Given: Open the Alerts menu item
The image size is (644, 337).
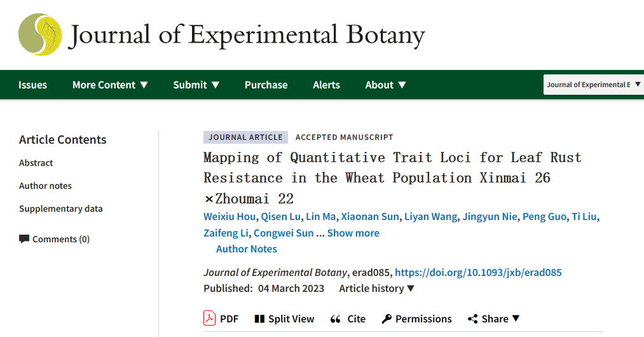Looking at the screenshot, I should click(x=326, y=85).
